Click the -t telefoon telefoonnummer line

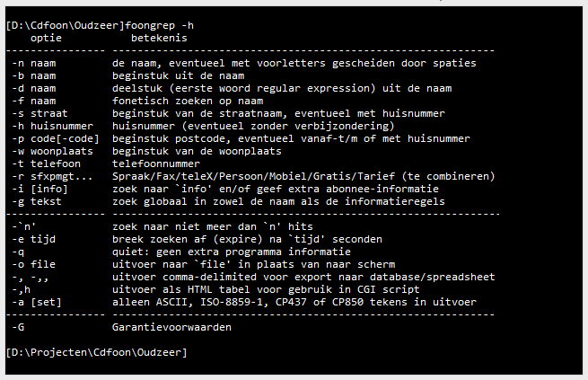106,163
